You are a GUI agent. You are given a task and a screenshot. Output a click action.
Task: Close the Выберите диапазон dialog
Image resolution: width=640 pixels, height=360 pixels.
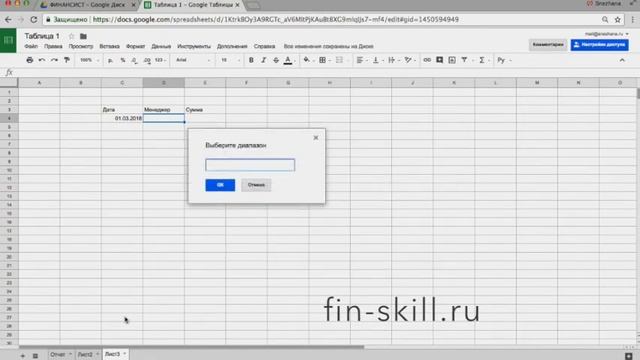click(316, 138)
